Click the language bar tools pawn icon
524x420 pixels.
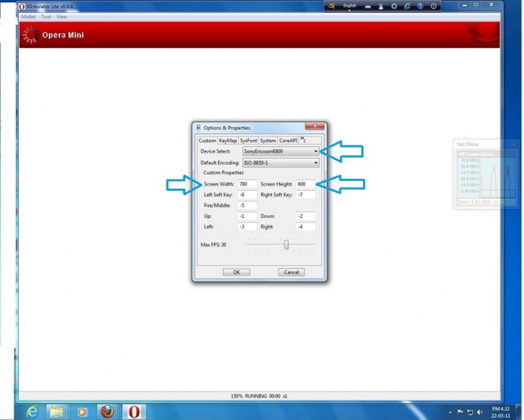(x=381, y=6)
